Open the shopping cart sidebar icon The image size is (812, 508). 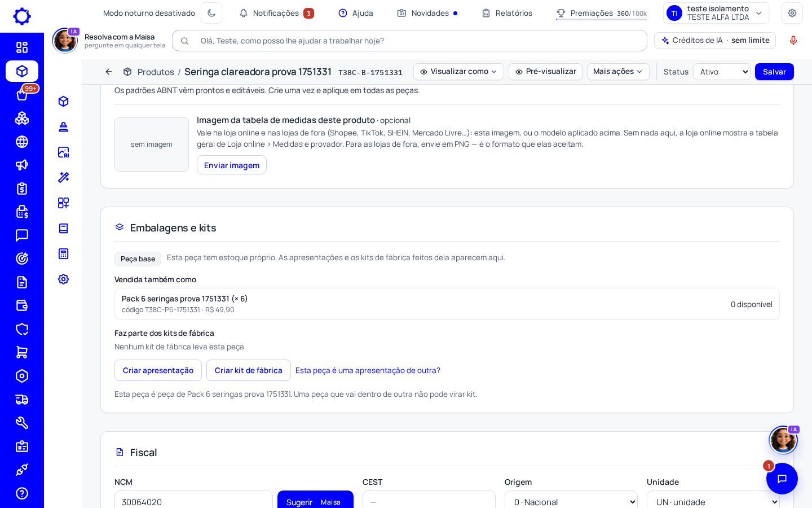(x=22, y=352)
